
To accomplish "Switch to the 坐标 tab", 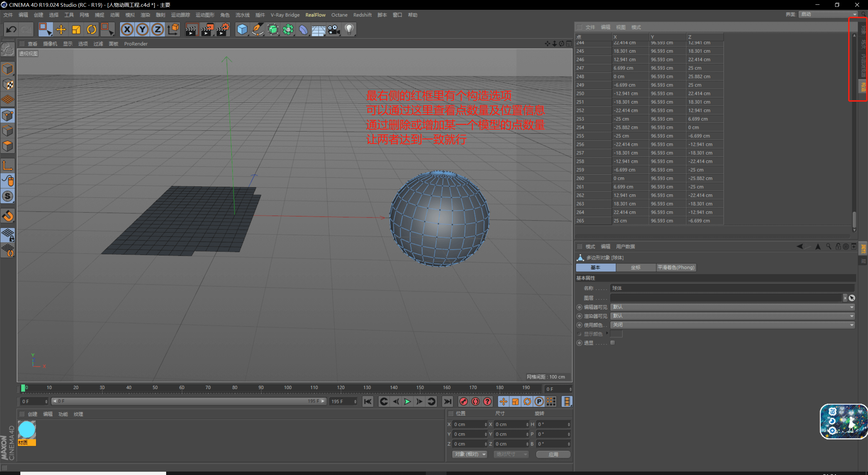I will [636, 268].
